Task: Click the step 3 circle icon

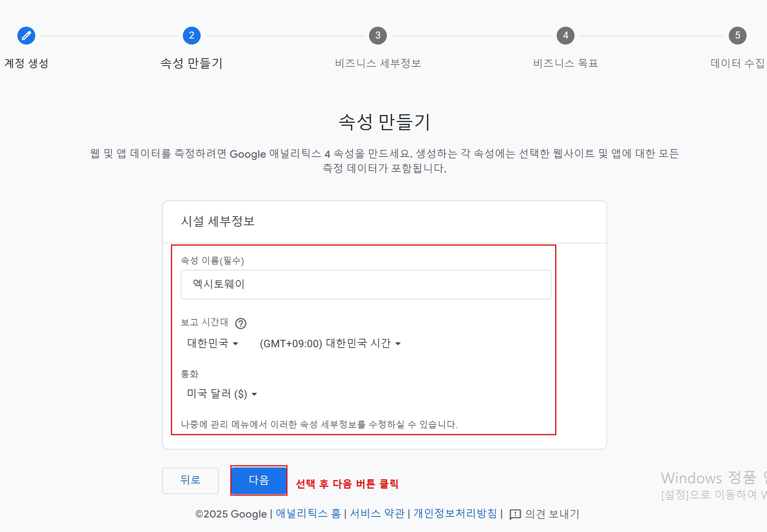Action: 378,36
